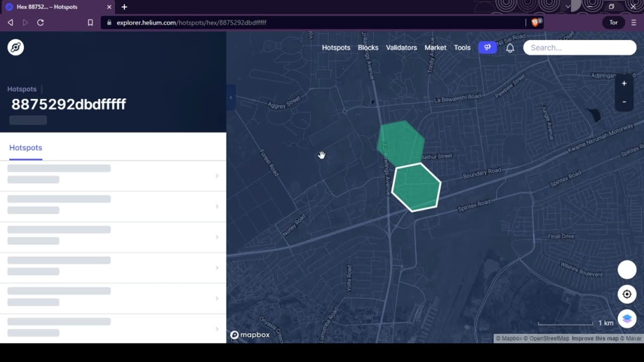Open Brave shields icon

coord(536,22)
